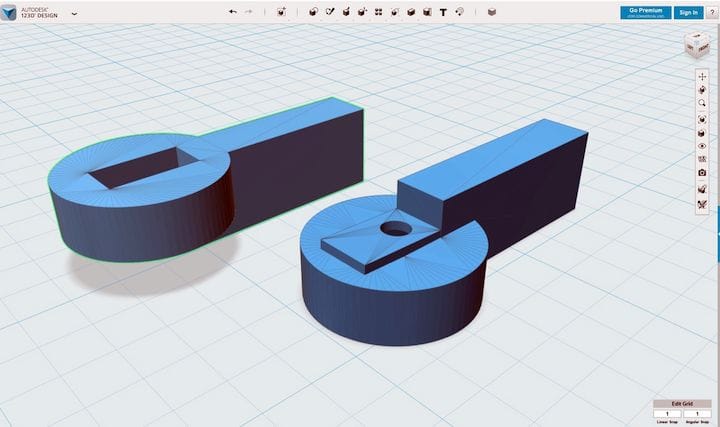Open the Material tool at toolbar end
Image resolution: width=720 pixels, height=427 pixels.
click(491, 12)
